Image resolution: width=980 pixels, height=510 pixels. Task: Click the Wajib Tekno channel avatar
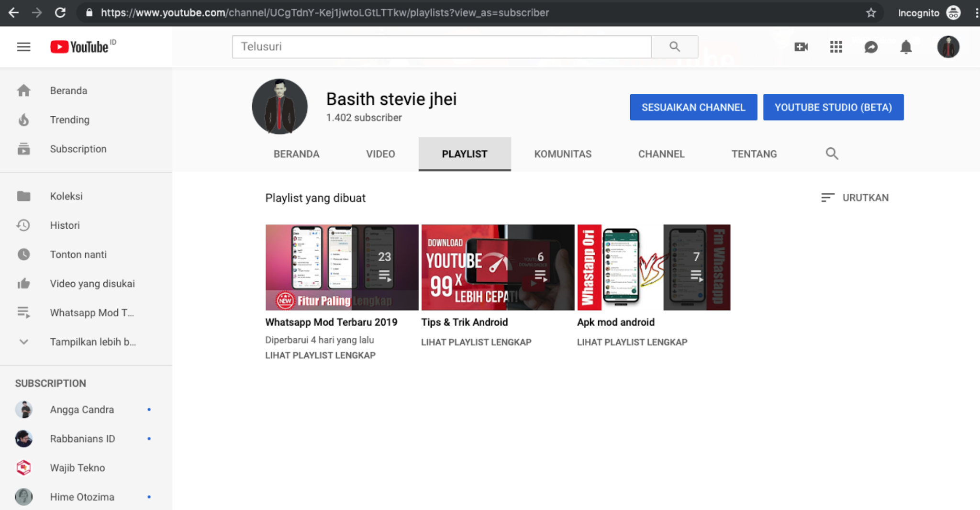tap(23, 468)
